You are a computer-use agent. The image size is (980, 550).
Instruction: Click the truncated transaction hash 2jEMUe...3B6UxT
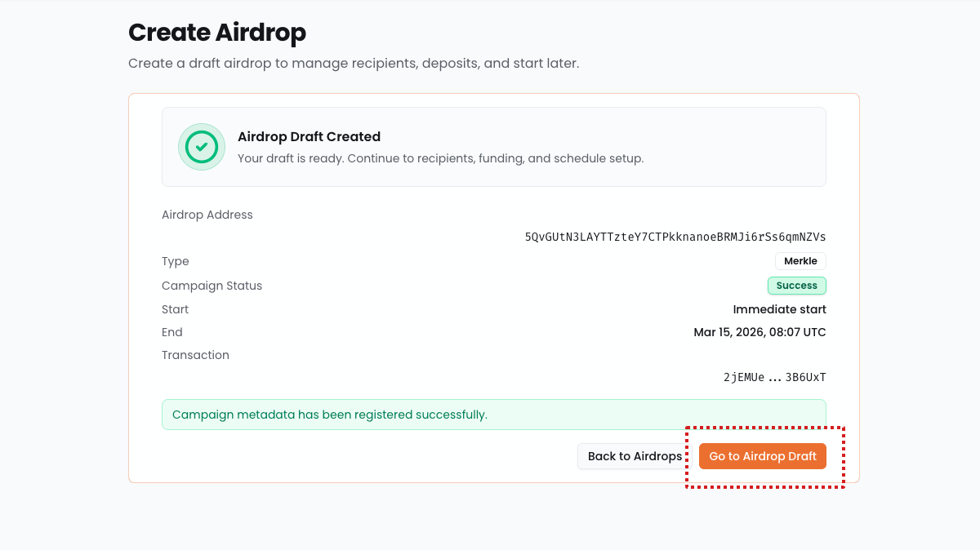[x=774, y=377]
